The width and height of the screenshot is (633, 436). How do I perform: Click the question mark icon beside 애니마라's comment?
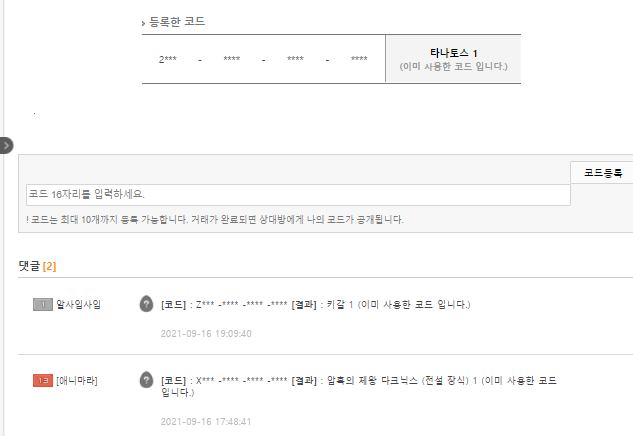point(146,380)
